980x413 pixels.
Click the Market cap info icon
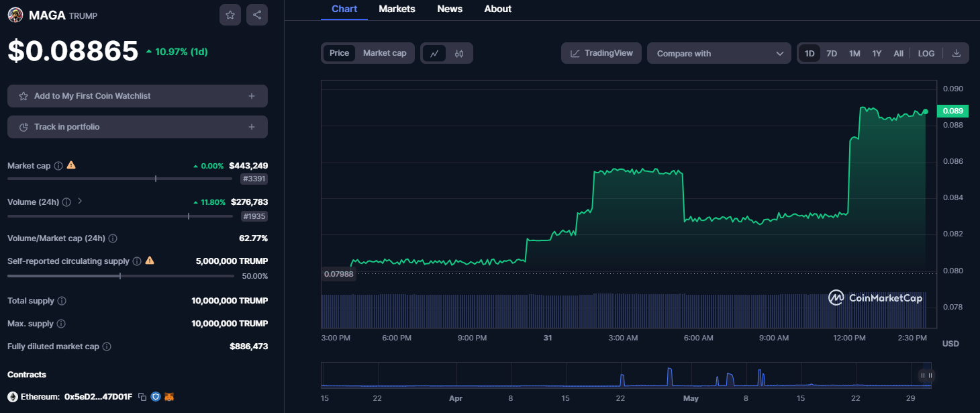58,166
